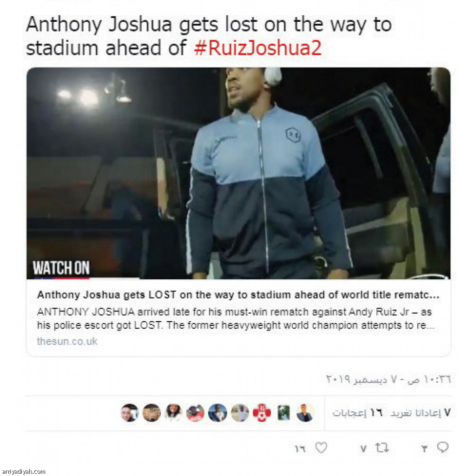This screenshot has width=460, height=476.
Task: Click the WATCH ON overlay label
Action: click(61, 268)
